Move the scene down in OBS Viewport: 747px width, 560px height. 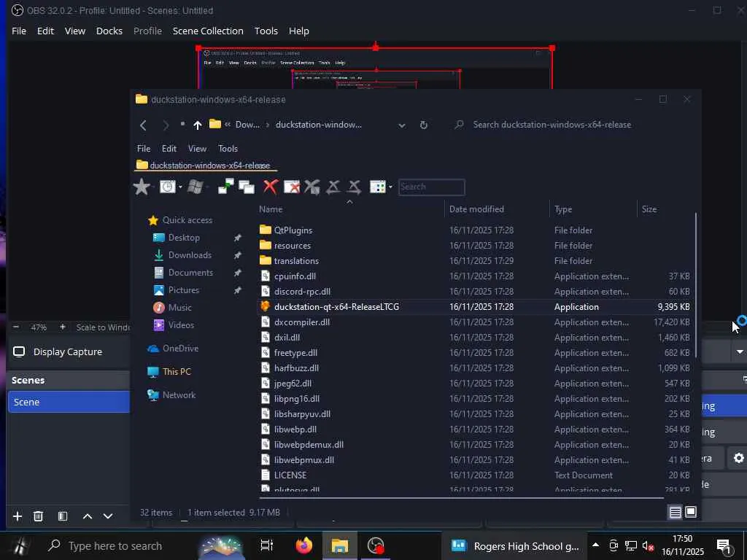108,516
